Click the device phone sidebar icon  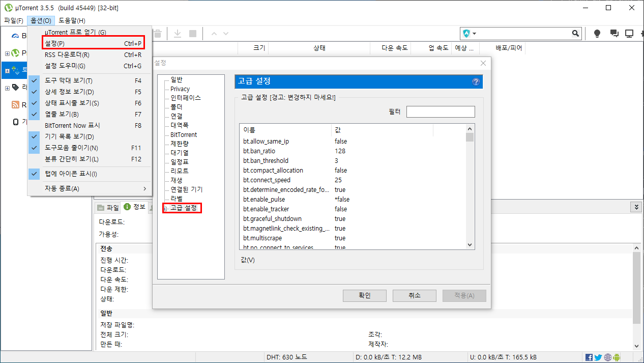coord(15,122)
